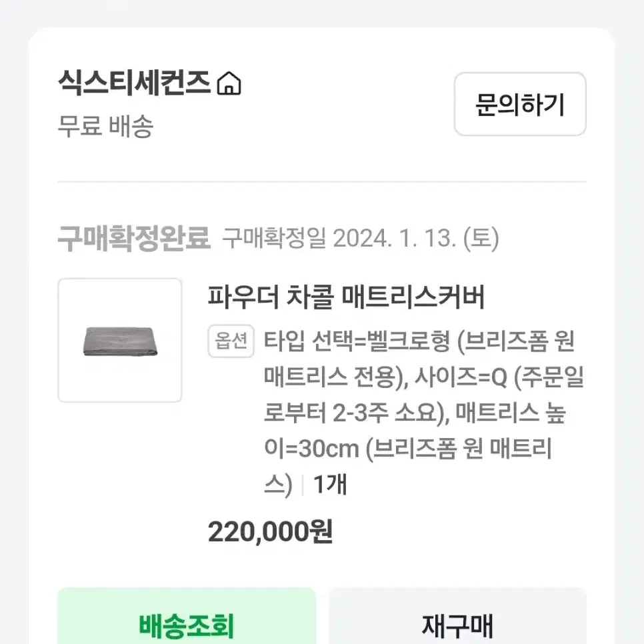Reorder using the 재구매 button
This screenshot has width=644, height=644.
click(457, 620)
